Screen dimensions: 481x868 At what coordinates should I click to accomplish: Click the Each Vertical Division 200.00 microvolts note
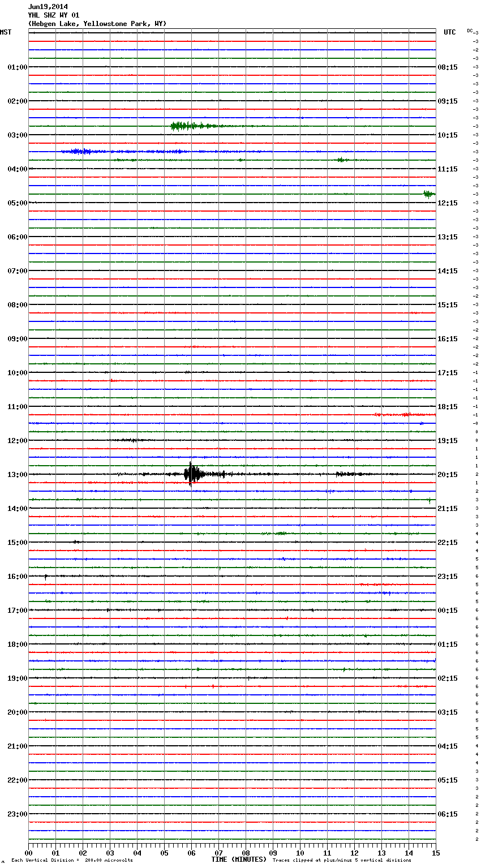point(72,860)
